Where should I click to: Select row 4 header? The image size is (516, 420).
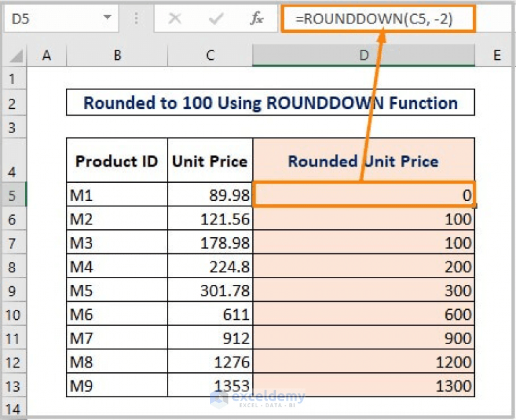point(13,160)
